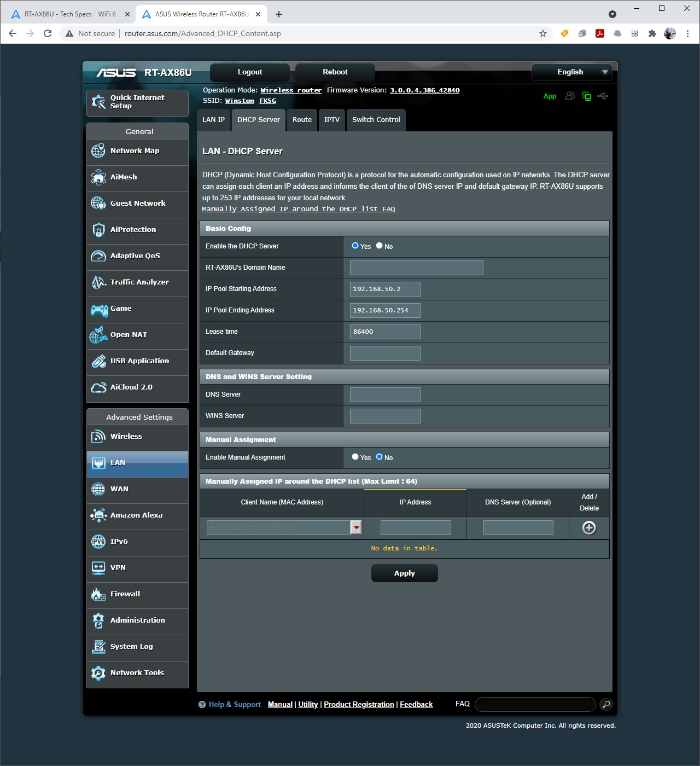Open the Network Map sidebar icon

98,151
